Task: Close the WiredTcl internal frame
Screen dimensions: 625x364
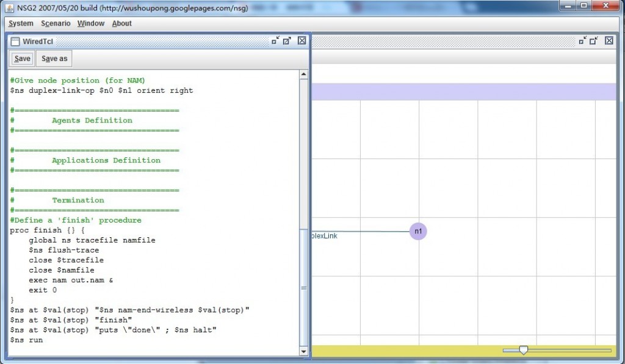Action: [302, 41]
